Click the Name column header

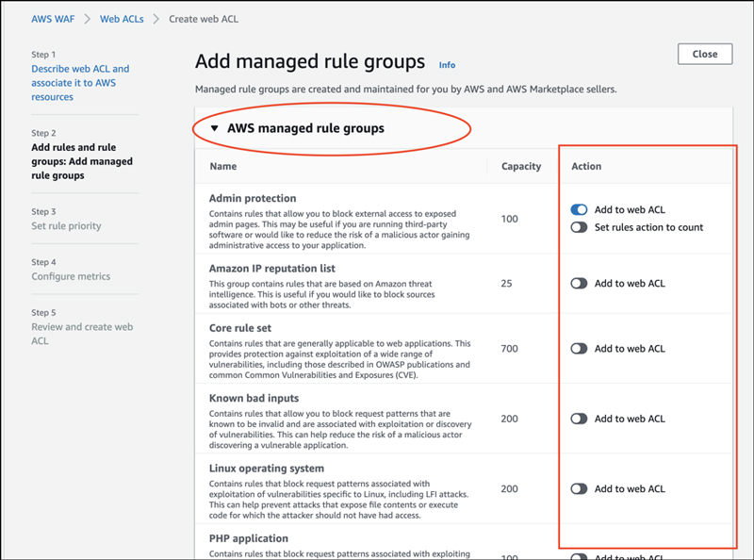223,166
